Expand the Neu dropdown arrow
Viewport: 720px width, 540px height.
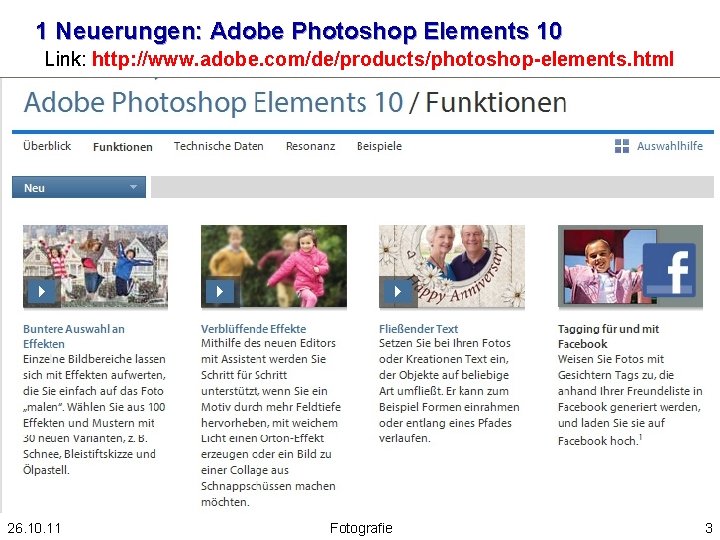134,187
